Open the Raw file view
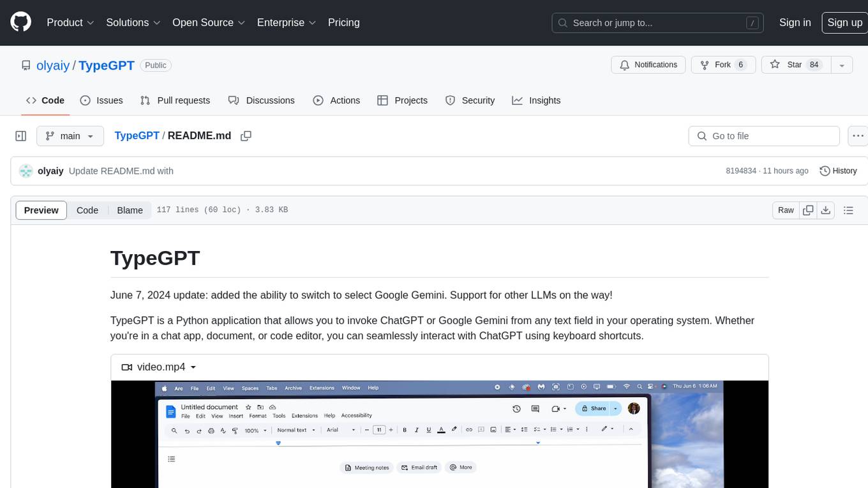The image size is (868, 488). point(786,210)
